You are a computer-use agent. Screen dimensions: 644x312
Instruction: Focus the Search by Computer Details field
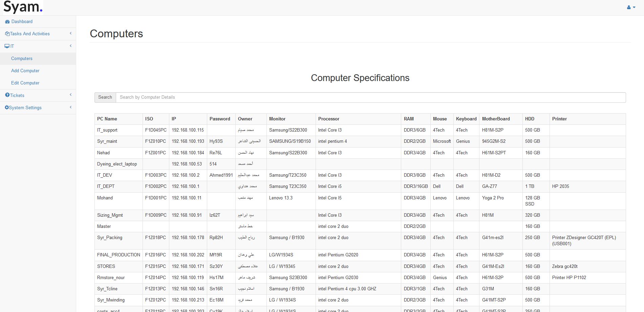(x=370, y=97)
